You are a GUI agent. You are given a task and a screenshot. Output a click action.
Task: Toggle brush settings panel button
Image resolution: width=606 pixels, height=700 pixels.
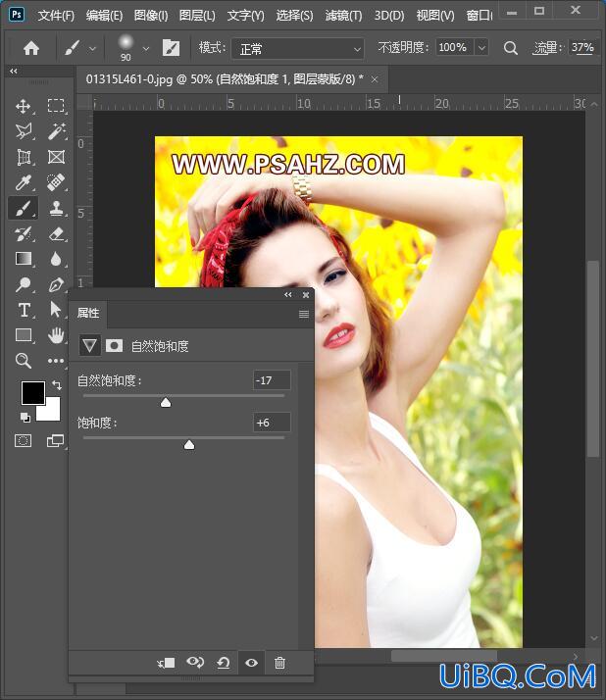coord(171,48)
